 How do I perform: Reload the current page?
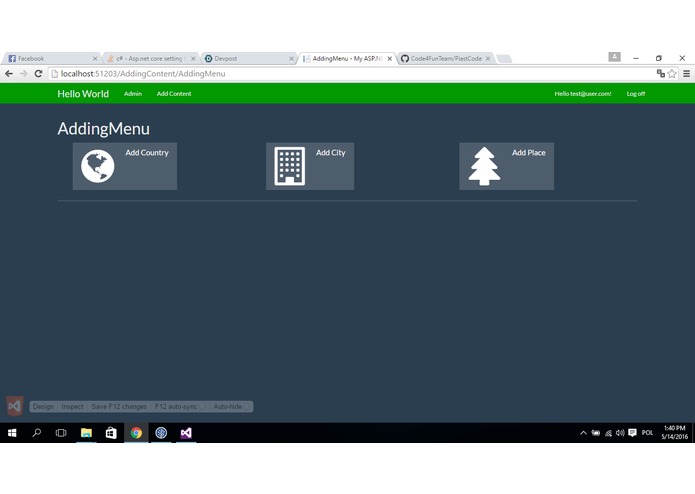pos(39,74)
